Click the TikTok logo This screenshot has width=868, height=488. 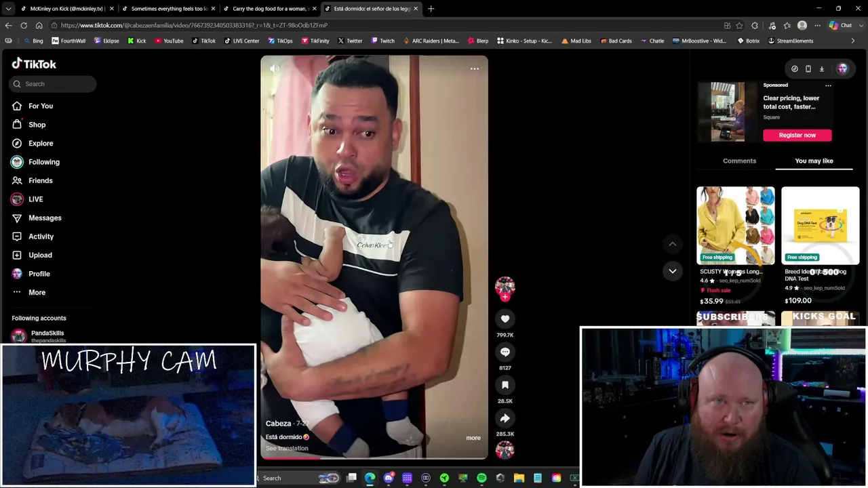[34, 64]
